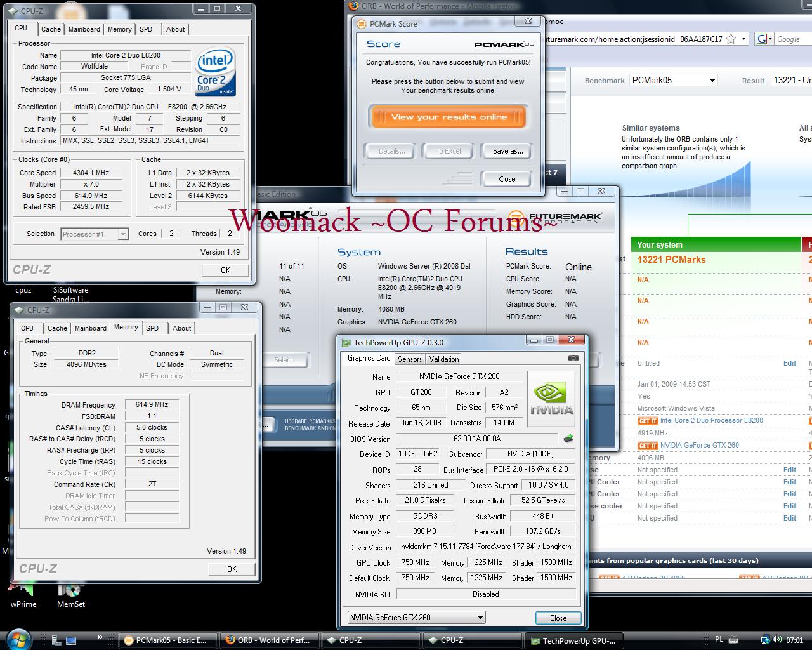Switch to ORB World of Performance taskbar button
This screenshot has width=812, height=650.
pyautogui.click(x=270, y=640)
